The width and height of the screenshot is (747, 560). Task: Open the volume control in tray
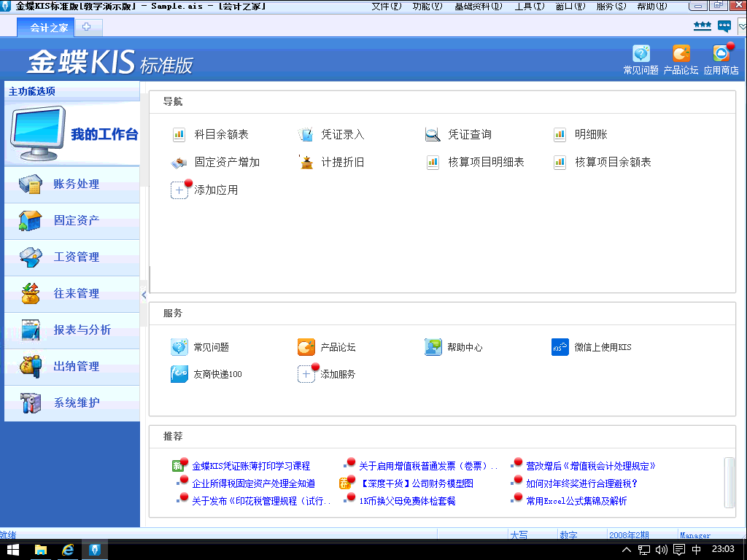(661, 550)
